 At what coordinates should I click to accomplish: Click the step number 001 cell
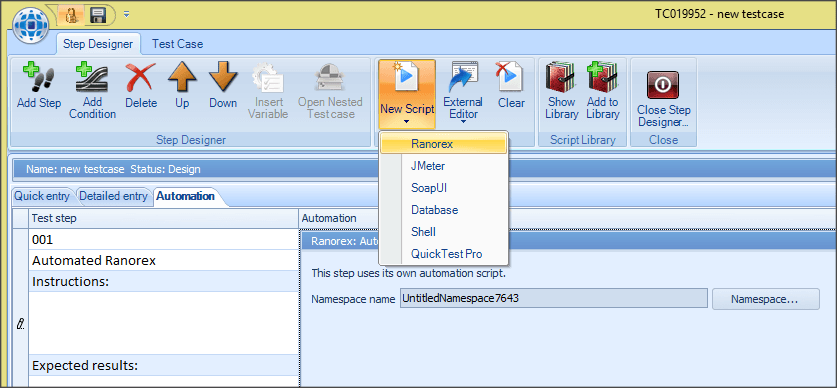164,240
